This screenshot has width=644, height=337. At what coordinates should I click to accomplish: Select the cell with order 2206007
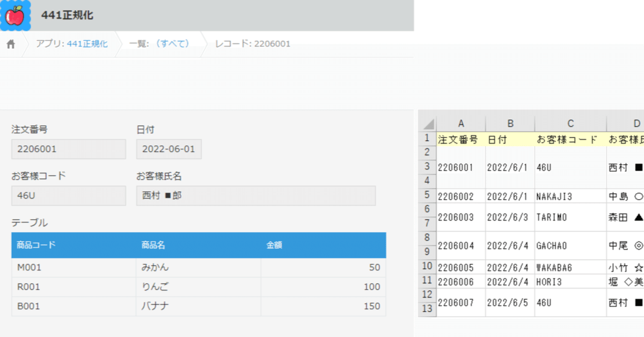[460, 302]
